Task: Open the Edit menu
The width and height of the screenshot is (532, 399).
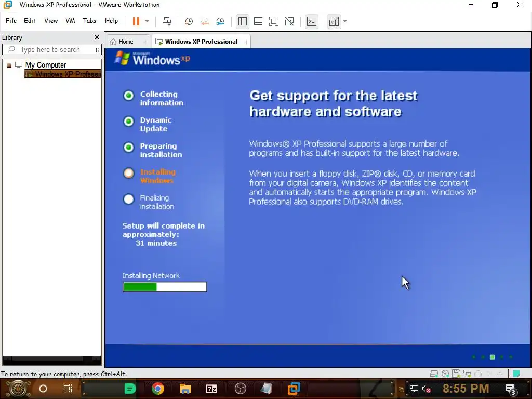Action: click(x=30, y=21)
